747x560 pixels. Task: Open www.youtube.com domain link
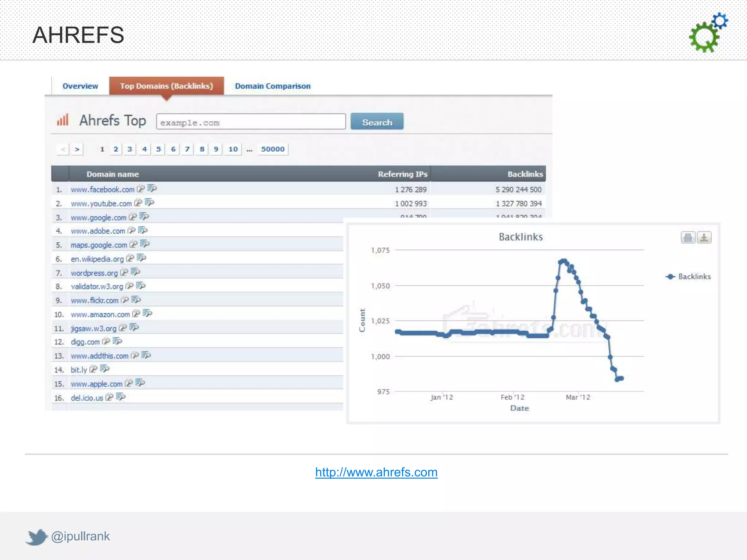pyautogui.click(x=101, y=203)
